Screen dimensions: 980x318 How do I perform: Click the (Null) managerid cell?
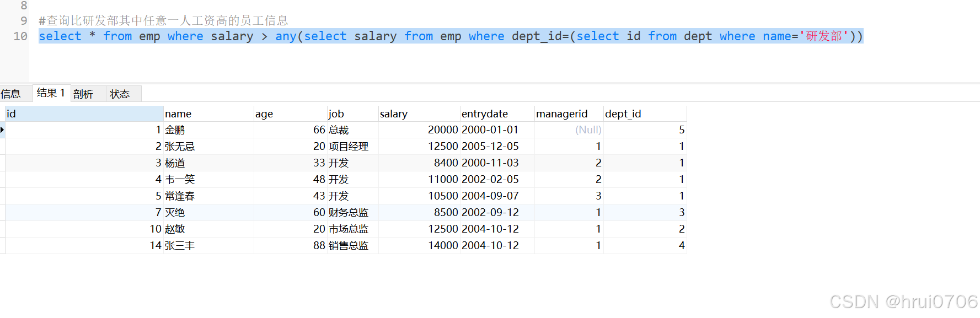(569, 130)
